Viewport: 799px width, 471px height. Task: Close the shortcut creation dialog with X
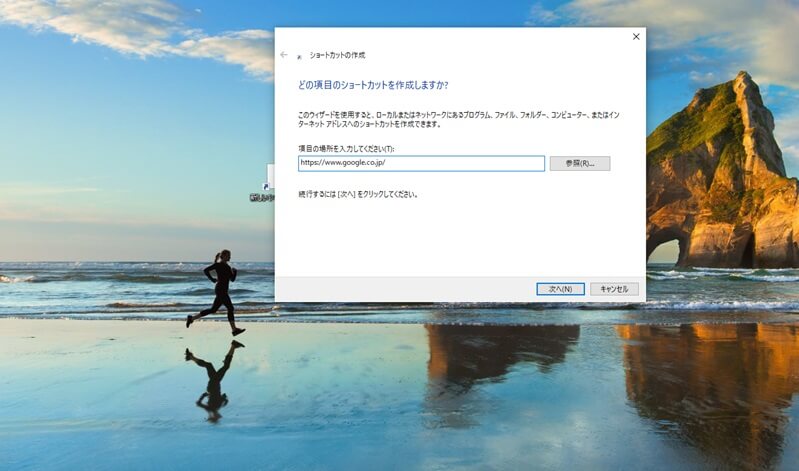point(636,37)
